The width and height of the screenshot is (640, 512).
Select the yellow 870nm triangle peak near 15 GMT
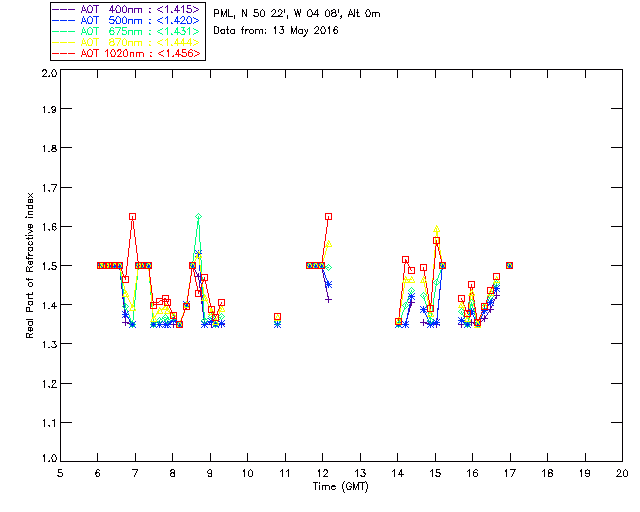436,229
